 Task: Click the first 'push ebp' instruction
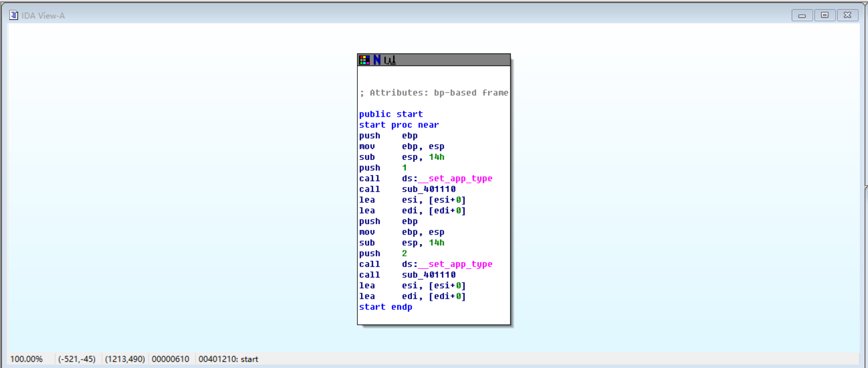coord(388,136)
